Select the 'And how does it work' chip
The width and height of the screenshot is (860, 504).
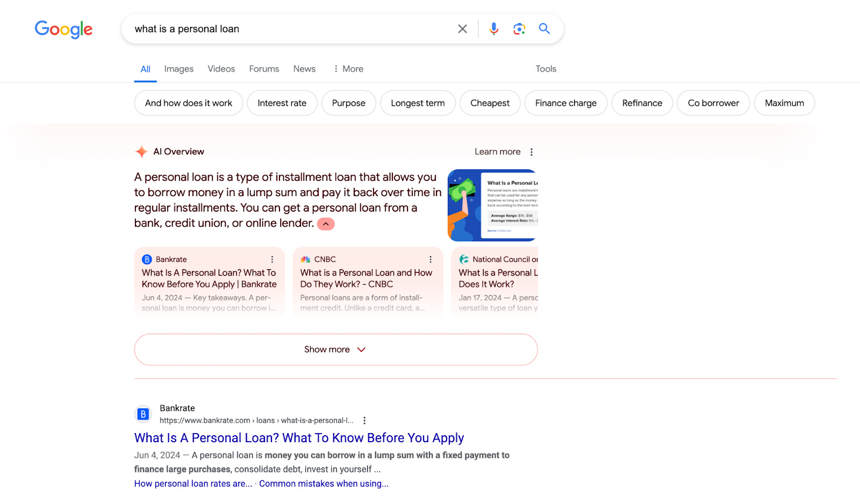click(x=189, y=103)
